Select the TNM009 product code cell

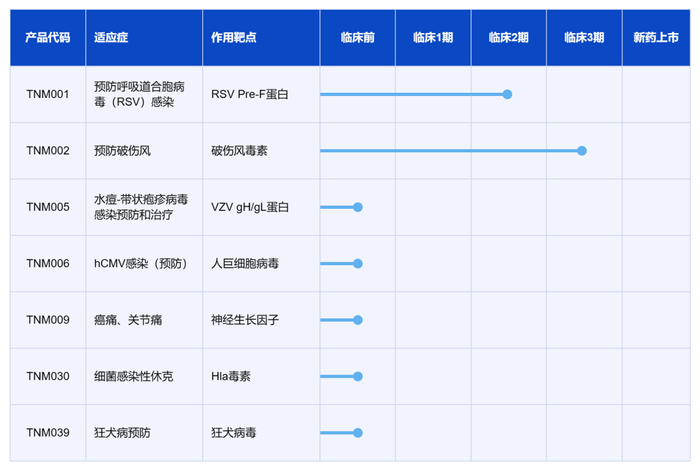coord(48,320)
